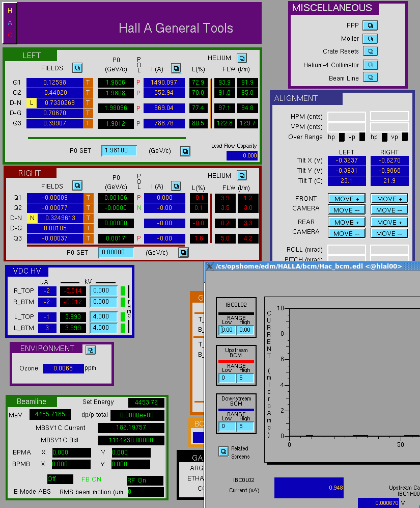Click IBC0L02 range Low input field
Viewport: 420px width, 508px height.
pos(227,330)
